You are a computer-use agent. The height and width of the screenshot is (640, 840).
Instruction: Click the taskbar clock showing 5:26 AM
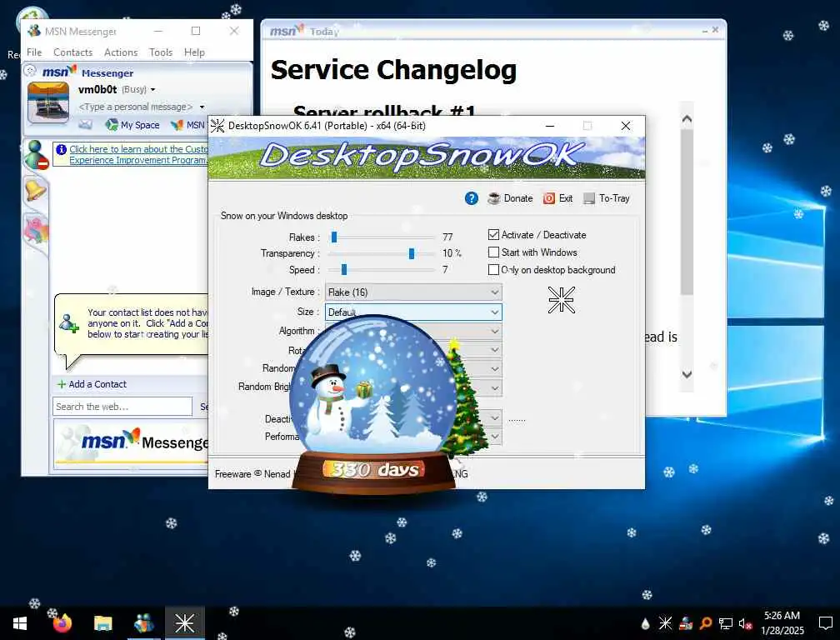pyautogui.click(x=782, y=623)
